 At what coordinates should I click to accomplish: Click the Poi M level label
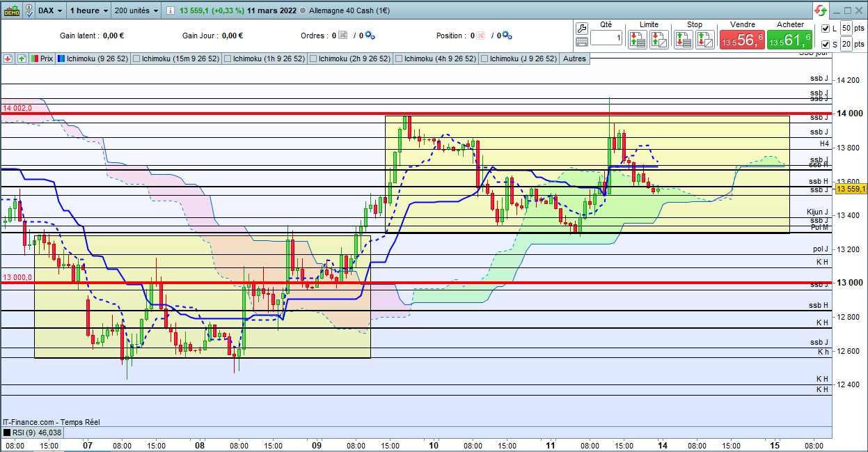coord(819,228)
